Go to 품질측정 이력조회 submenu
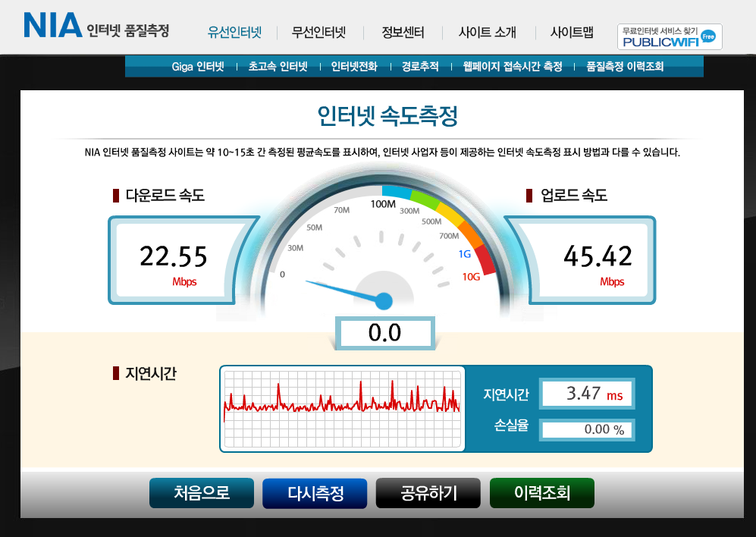 pyautogui.click(x=625, y=67)
